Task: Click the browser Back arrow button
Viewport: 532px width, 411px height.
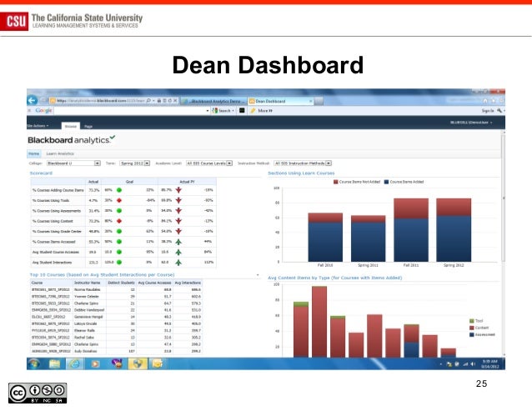Action: point(33,100)
